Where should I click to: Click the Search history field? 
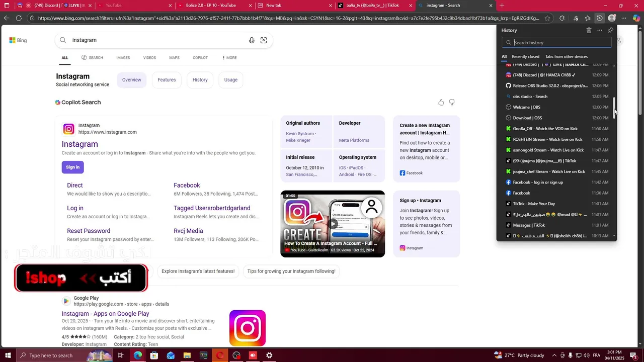pyautogui.click(x=556, y=43)
